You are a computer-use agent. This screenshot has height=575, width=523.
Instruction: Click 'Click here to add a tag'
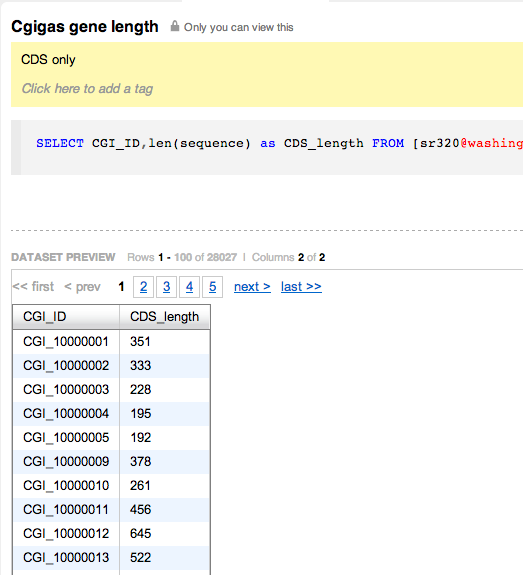tap(87, 89)
